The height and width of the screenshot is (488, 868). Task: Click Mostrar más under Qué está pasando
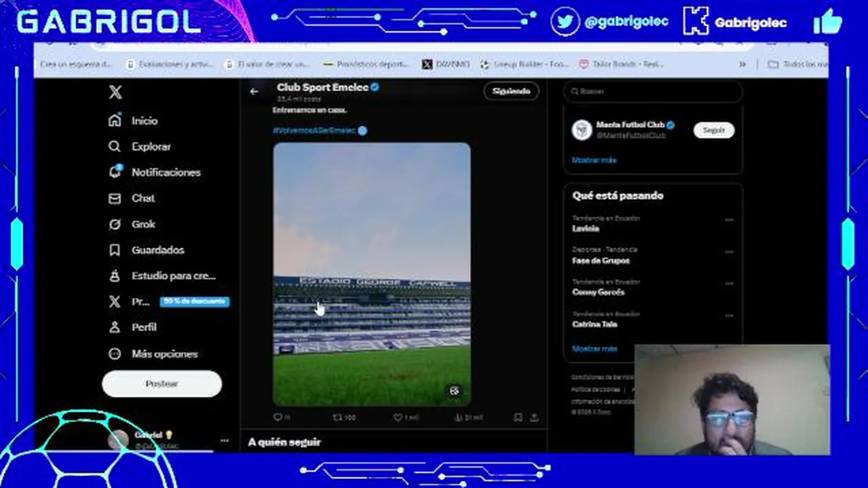pos(594,348)
